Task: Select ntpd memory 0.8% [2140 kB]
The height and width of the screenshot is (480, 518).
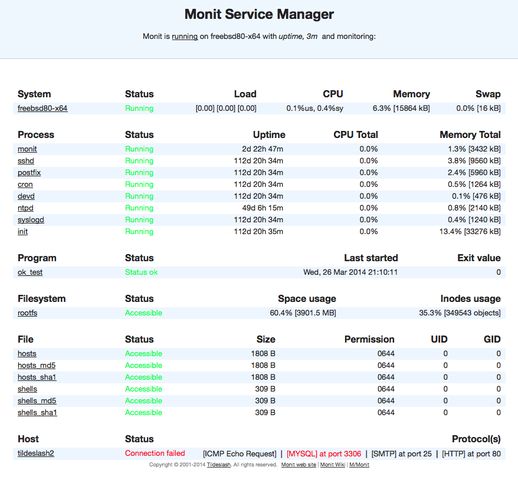Action: point(474,208)
